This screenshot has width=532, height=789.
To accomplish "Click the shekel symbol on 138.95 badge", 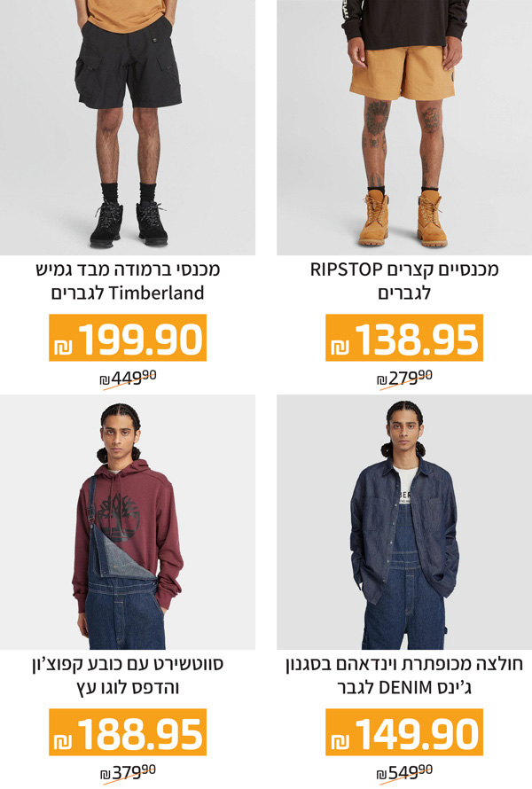I will coord(340,347).
